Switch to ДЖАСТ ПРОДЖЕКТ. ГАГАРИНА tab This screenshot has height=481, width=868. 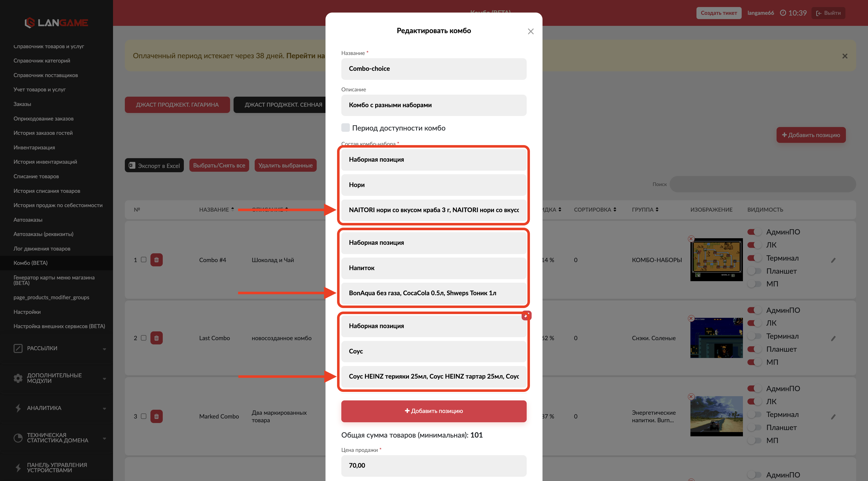click(177, 105)
